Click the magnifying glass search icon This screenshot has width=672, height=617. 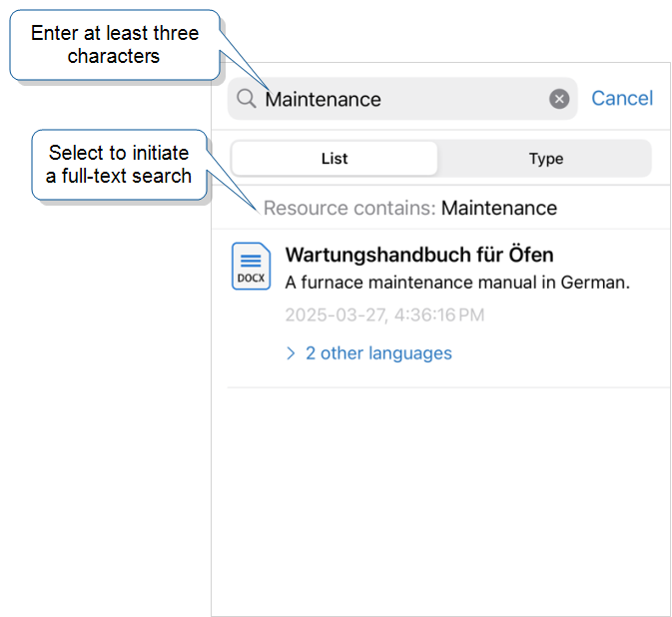(x=247, y=99)
